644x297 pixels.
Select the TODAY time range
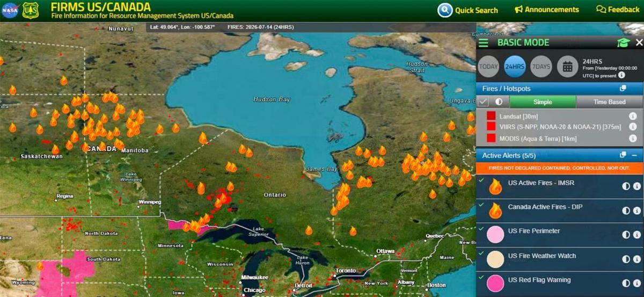coord(488,67)
